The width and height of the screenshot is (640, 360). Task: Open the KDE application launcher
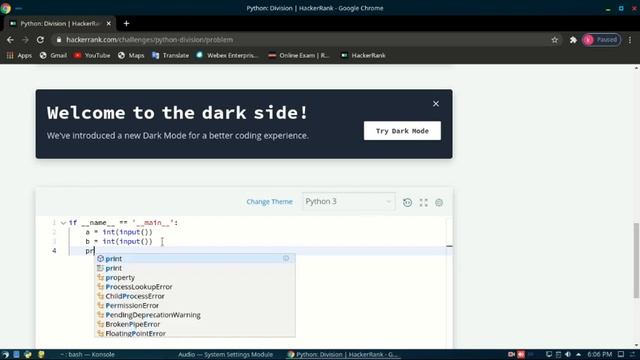[x=5, y=354]
